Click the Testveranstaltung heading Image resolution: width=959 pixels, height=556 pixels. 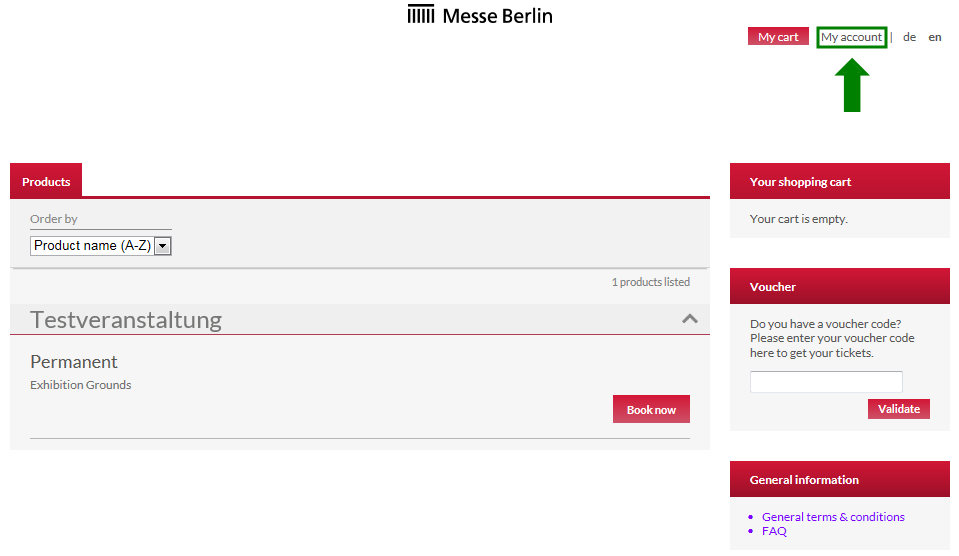(126, 320)
